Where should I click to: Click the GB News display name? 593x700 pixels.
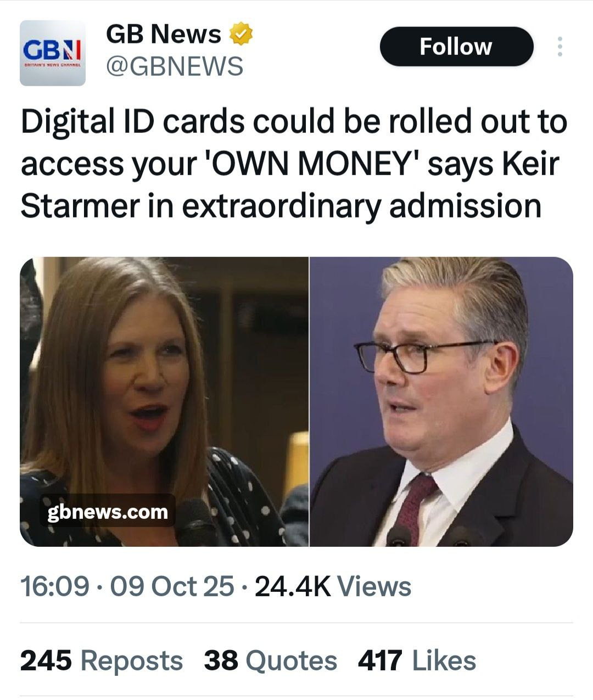point(164,34)
